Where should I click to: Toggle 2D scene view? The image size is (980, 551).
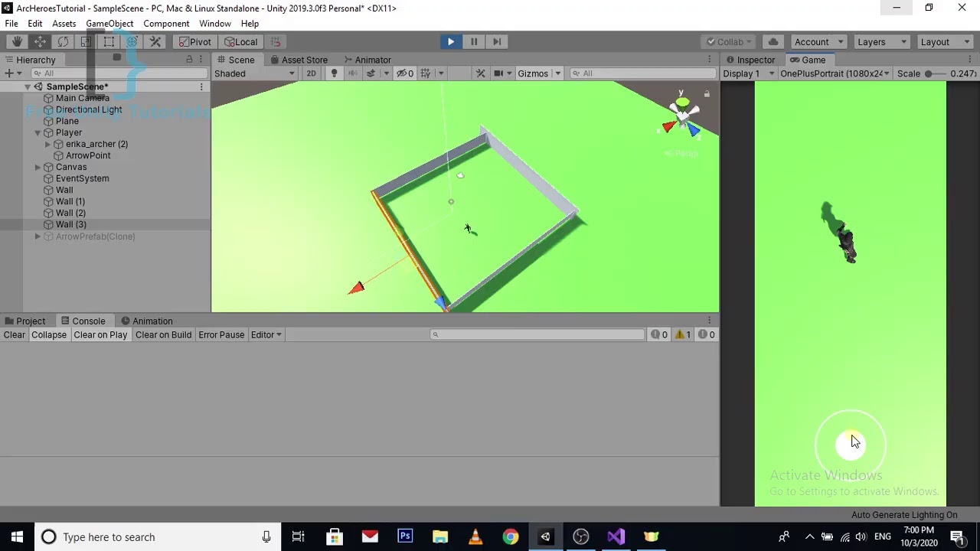[x=311, y=73]
